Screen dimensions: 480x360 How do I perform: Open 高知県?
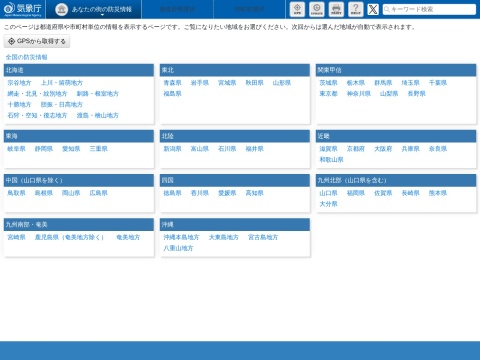(254, 193)
